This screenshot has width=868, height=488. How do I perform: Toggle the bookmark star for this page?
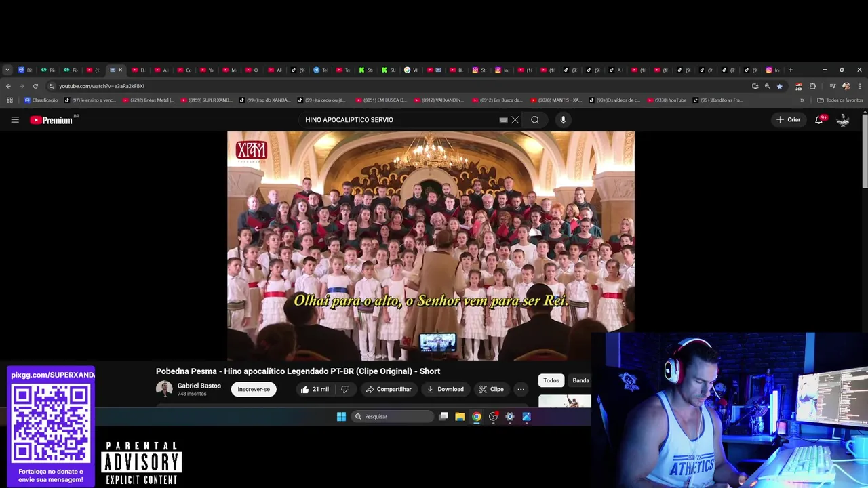[779, 86]
